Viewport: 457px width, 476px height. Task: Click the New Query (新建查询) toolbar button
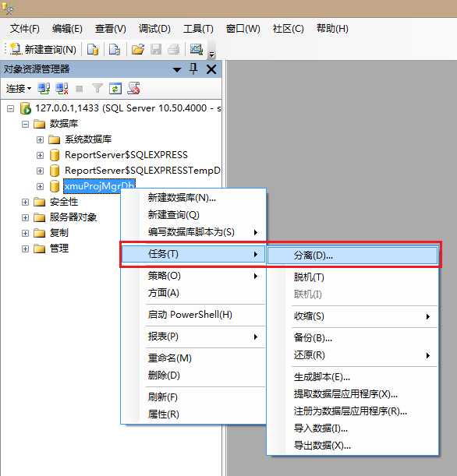43,50
